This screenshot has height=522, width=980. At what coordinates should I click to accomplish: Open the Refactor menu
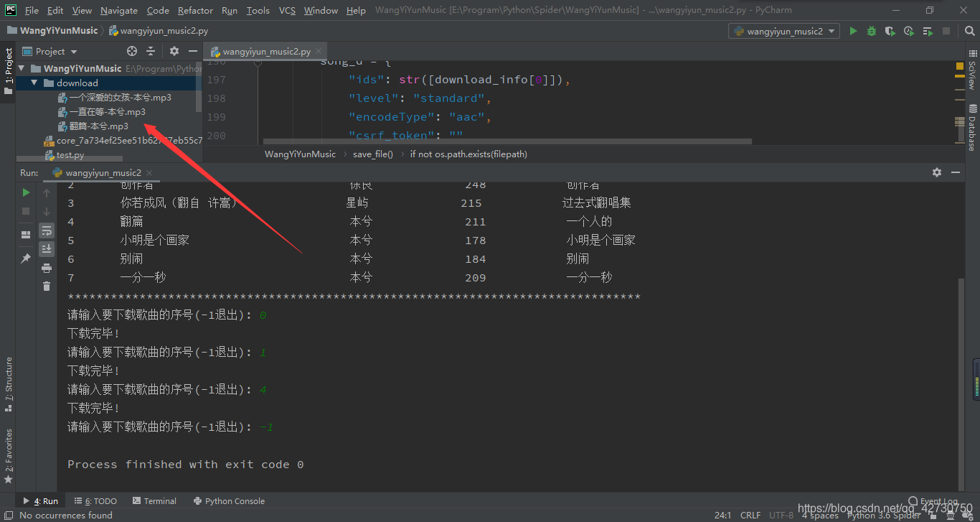click(195, 10)
